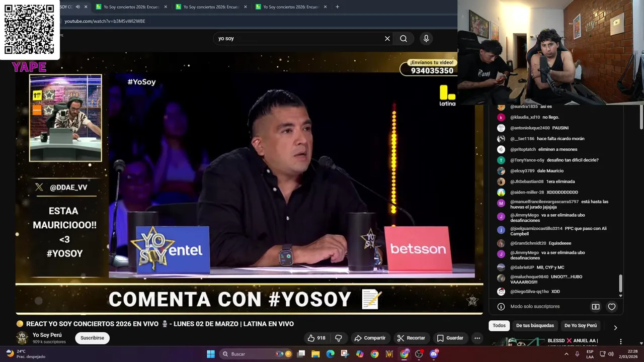Open Yo Soy Perú channel avatar
644x362 pixels.
(22, 338)
